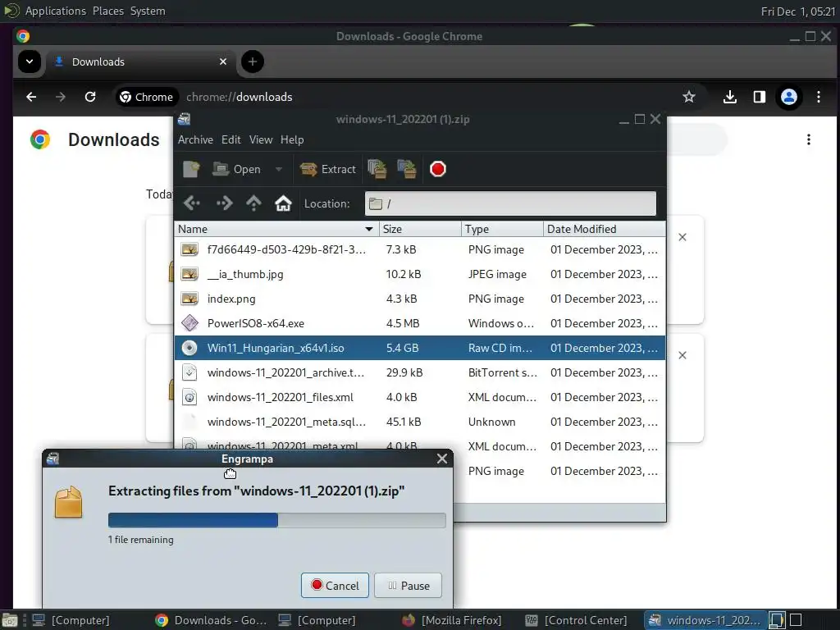840x630 pixels.
Task: Click the Home location icon
Action: (x=283, y=203)
